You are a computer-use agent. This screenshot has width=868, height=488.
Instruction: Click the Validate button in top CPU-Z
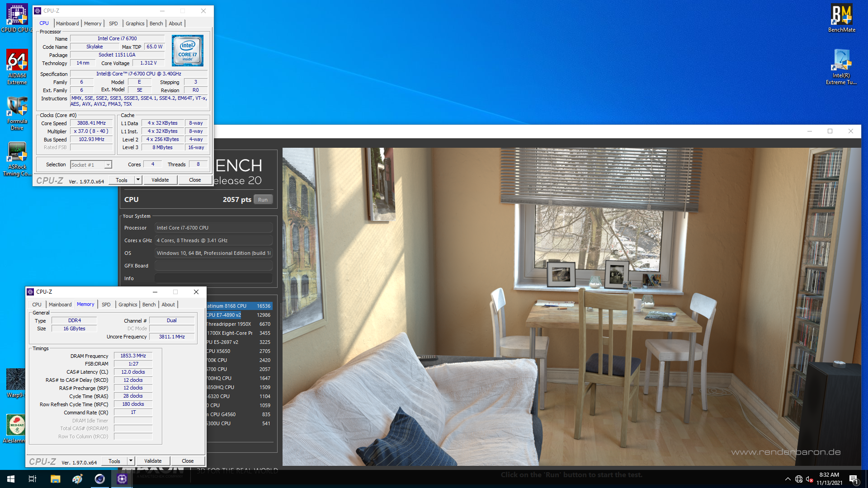tap(160, 180)
